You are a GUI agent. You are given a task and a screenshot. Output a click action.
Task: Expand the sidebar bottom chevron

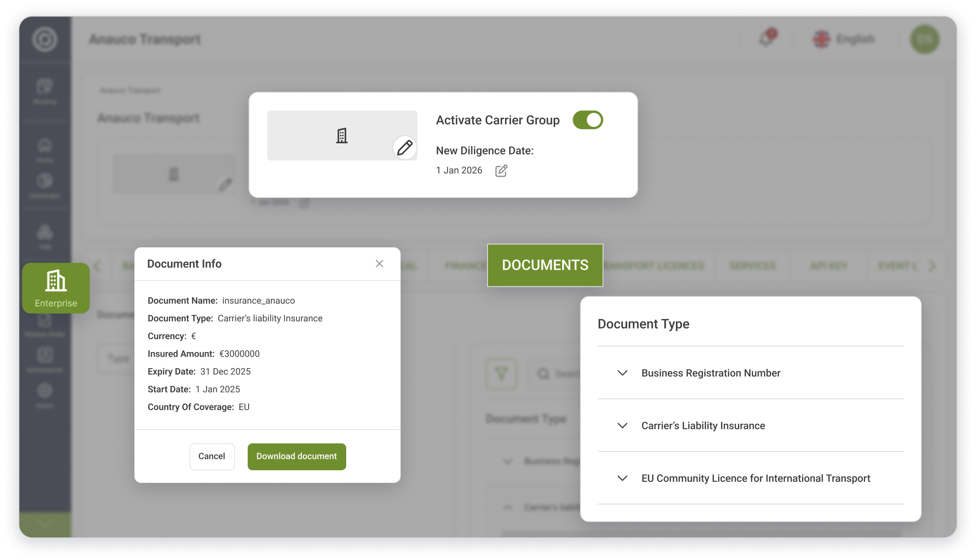point(45,524)
